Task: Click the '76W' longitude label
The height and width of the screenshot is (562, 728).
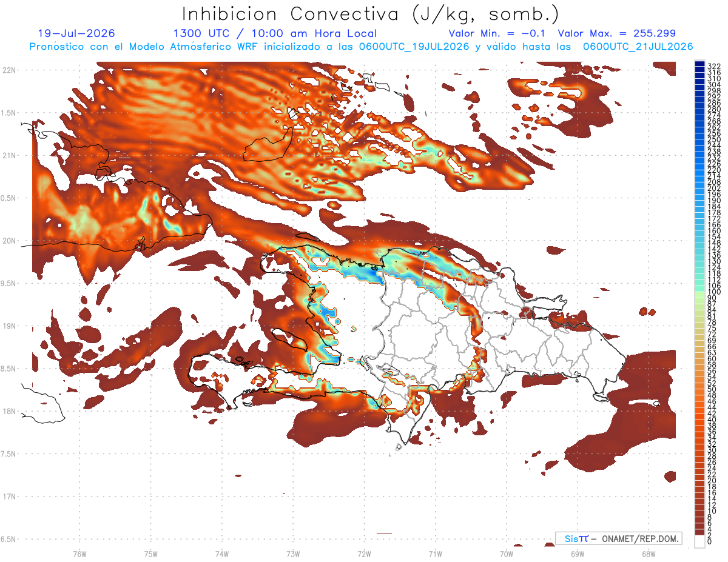Action: pyautogui.click(x=79, y=554)
